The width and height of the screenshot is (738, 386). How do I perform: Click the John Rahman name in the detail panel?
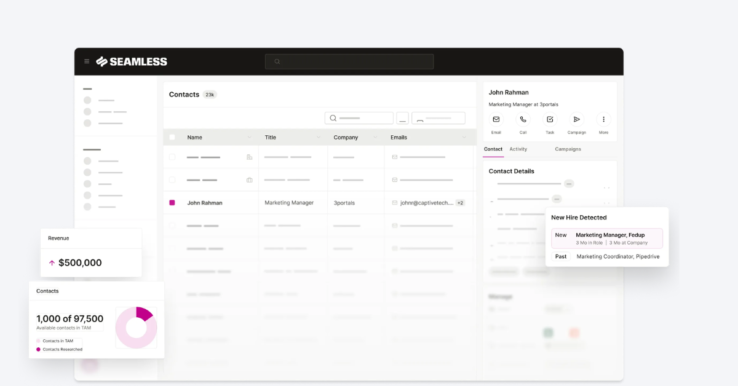click(508, 92)
